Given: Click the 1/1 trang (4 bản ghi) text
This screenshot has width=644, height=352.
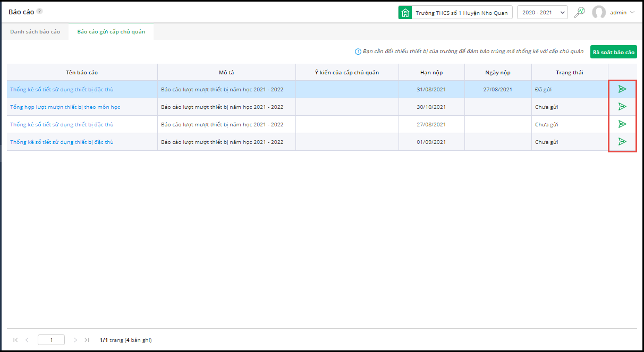Looking at the screenshot, I should click(125, 340).
